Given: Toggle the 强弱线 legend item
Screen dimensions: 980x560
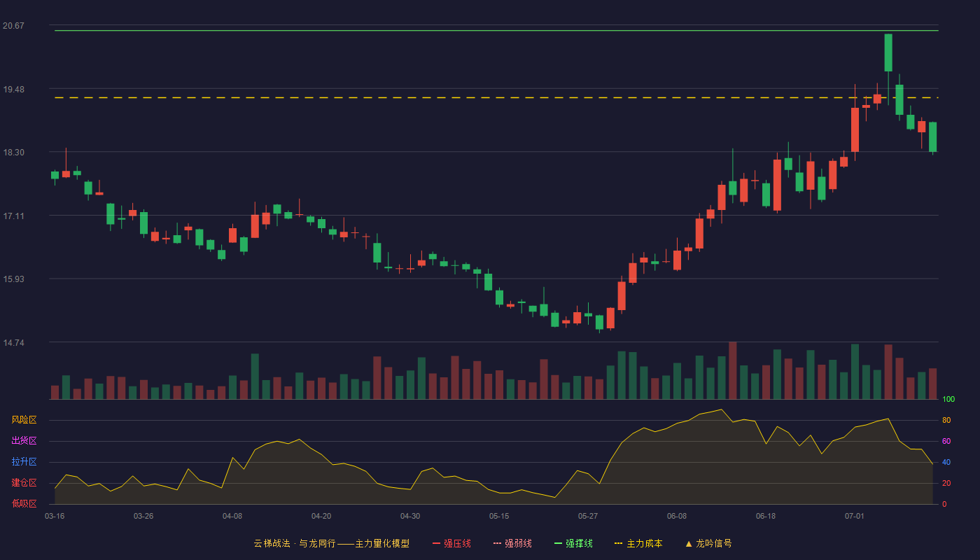Looking at the screenshot, I should (x=512, y=543).
